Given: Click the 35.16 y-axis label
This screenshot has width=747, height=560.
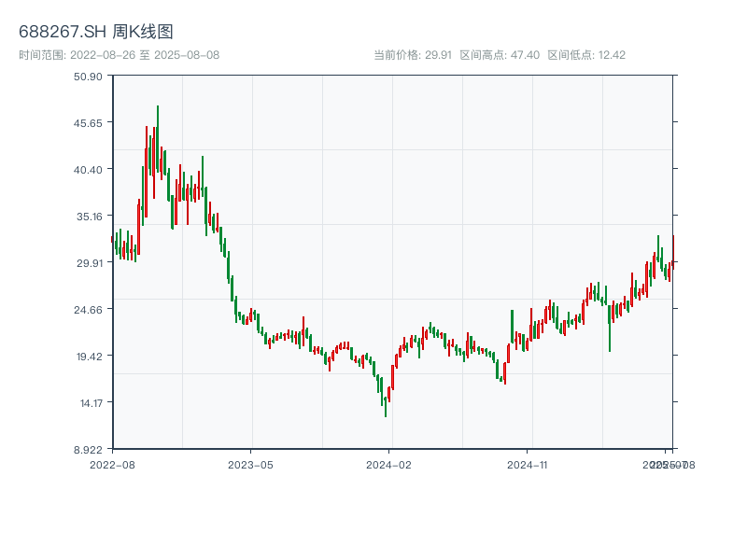Looking at the screenshot, I should click(x=89, y=217).
